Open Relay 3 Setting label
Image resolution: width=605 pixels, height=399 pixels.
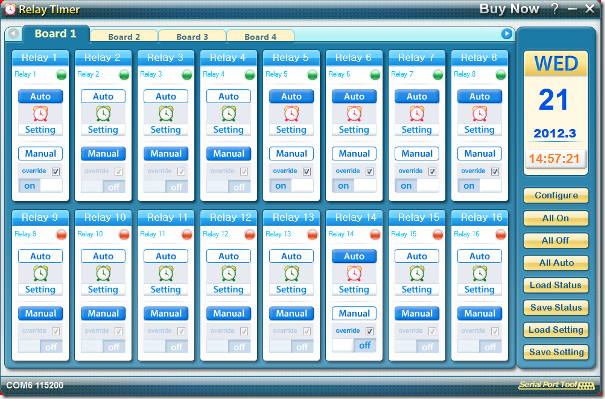click(x=166, y=130)
